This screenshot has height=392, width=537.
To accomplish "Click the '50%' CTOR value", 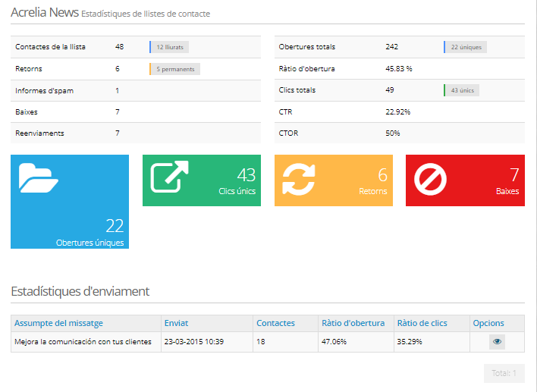I will (392, 133).
